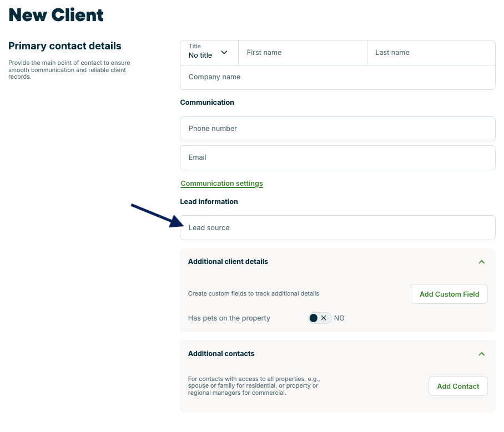Click the X icon inside the pets switch
Screen dimensions: 504x432
pos(324,318)
